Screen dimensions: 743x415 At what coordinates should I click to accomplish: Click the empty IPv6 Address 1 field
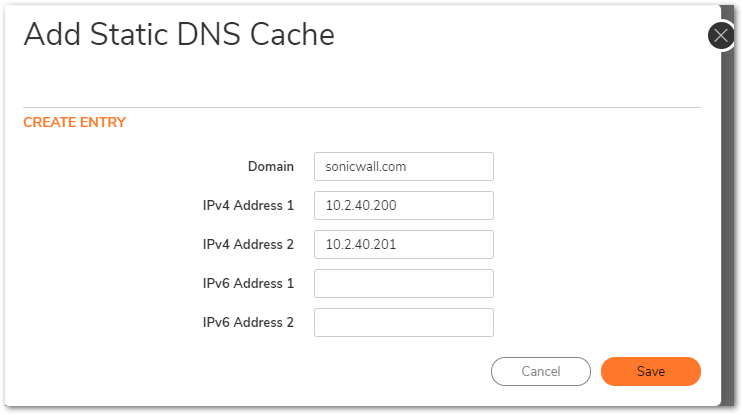pos(404,283)
